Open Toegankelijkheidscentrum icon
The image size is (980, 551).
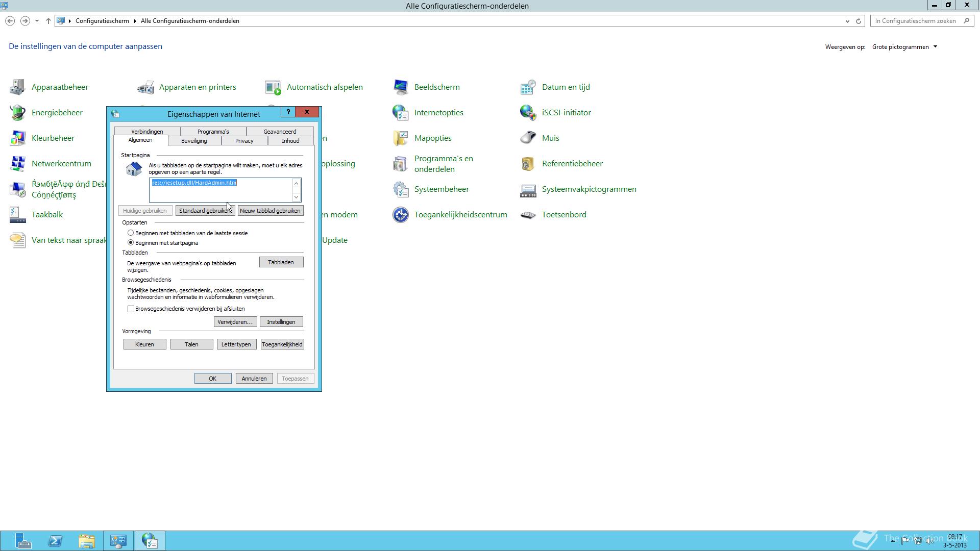(401, 215)
